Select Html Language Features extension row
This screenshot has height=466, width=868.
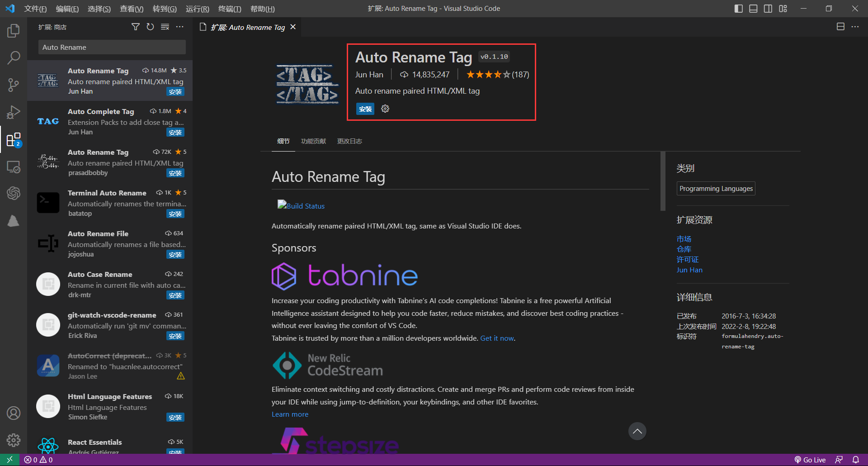tap(110, 406)
